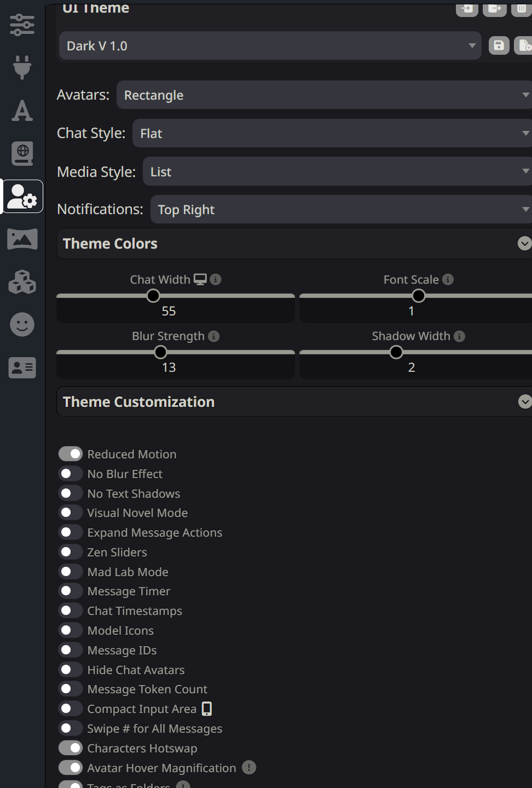The image size is (532, 788).
Task: Click the Blur Strength slider handle
Action: (160, 352)
